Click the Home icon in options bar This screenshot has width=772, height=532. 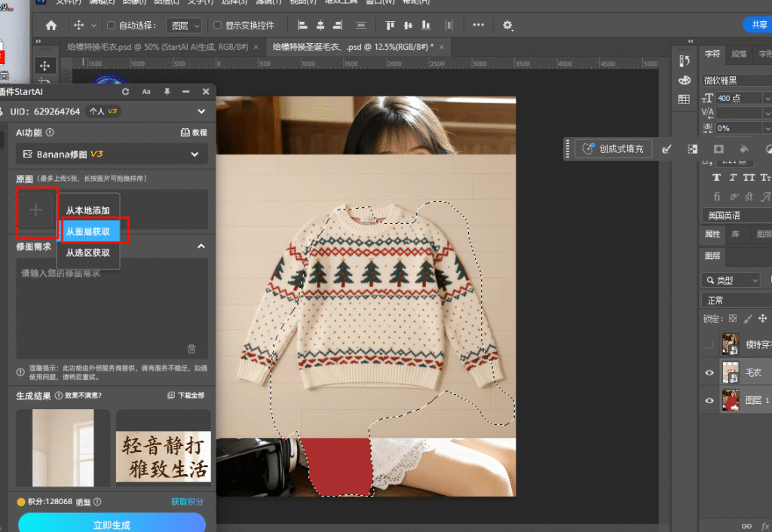coord(51,25)
